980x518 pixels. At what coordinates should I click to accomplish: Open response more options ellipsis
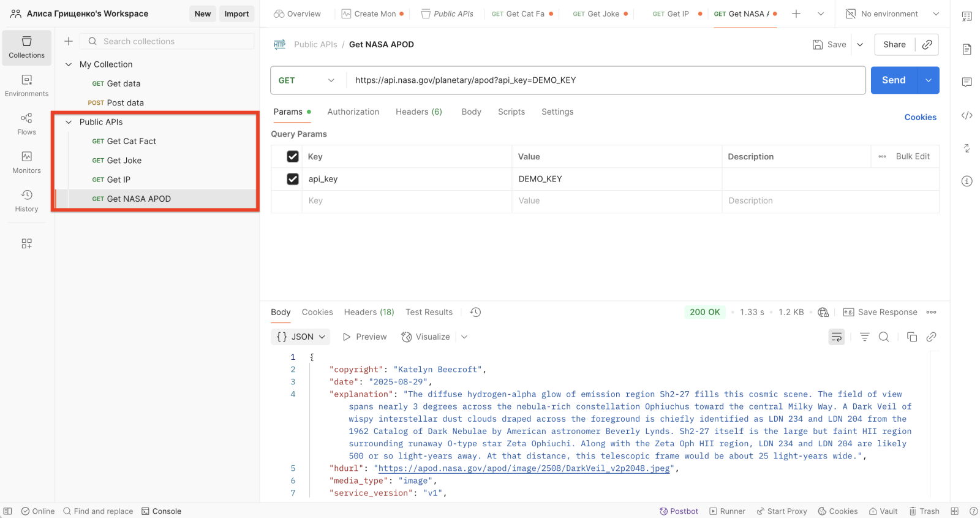932,312
